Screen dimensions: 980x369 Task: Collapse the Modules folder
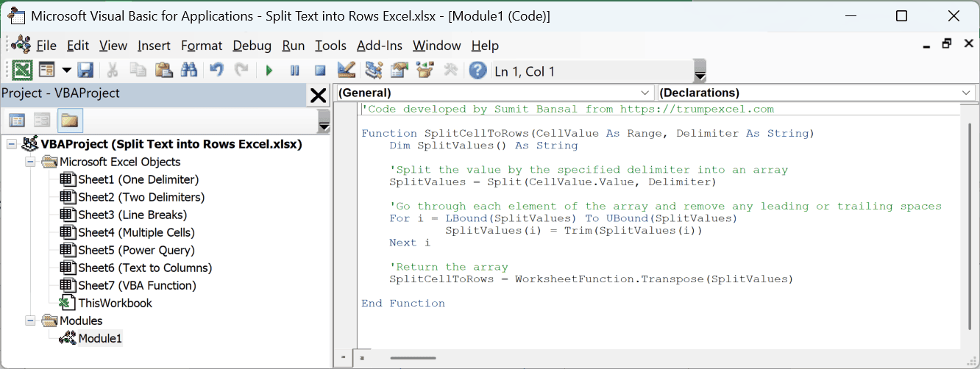pyautogui.click(x=30, y=320)
